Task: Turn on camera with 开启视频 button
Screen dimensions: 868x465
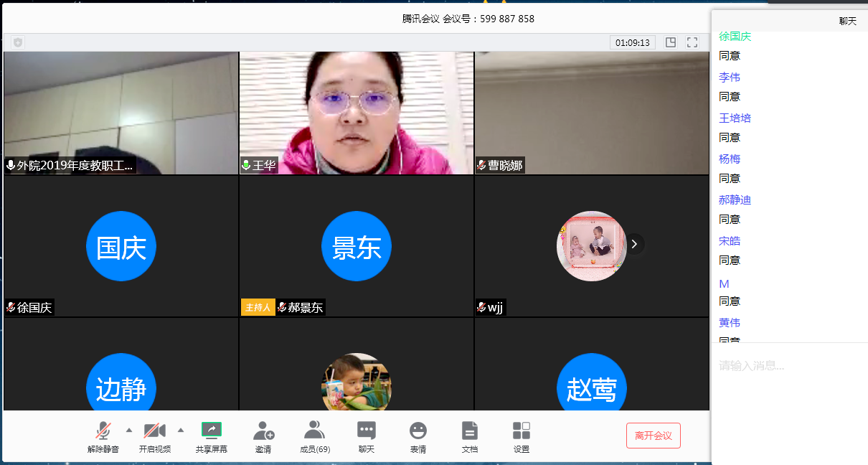Action: pos(155,432)
